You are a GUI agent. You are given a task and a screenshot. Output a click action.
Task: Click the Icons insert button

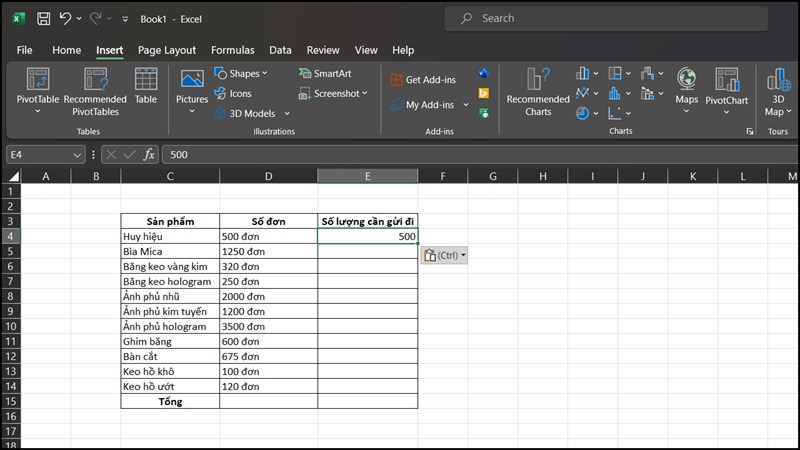tap(233, 93)
